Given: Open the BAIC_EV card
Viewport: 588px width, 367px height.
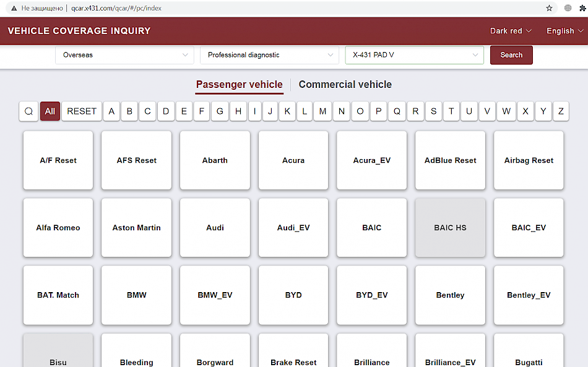Looking at the screenshot, I should click(x=529, y=228).
